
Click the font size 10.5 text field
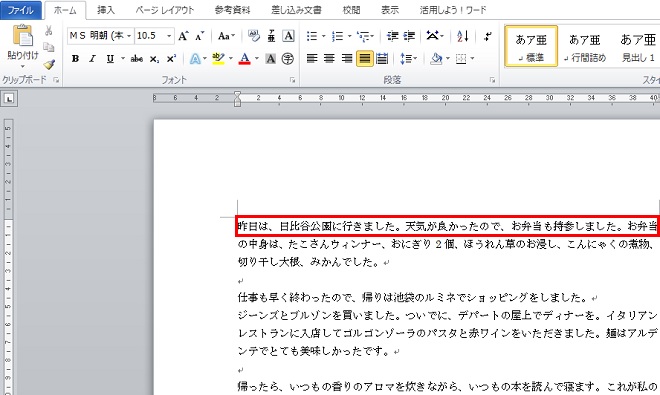[x=150, y=36]
